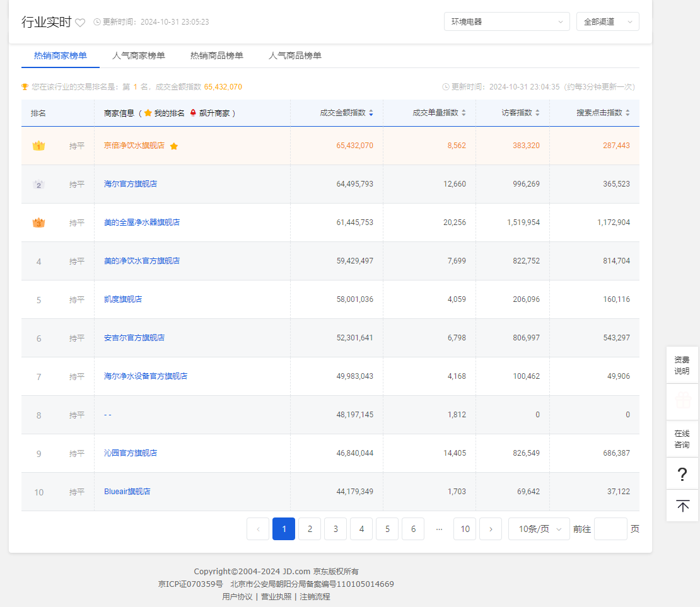Image resolution: width=700 pixels, height=607 pixels.
Task: Open the 10条/页 page size dropdown
Action: tap(539, 529)
